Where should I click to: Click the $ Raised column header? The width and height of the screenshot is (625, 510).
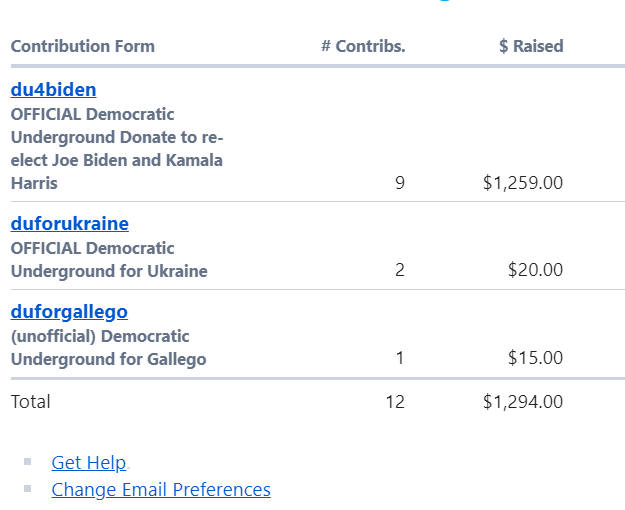point(531,46)
